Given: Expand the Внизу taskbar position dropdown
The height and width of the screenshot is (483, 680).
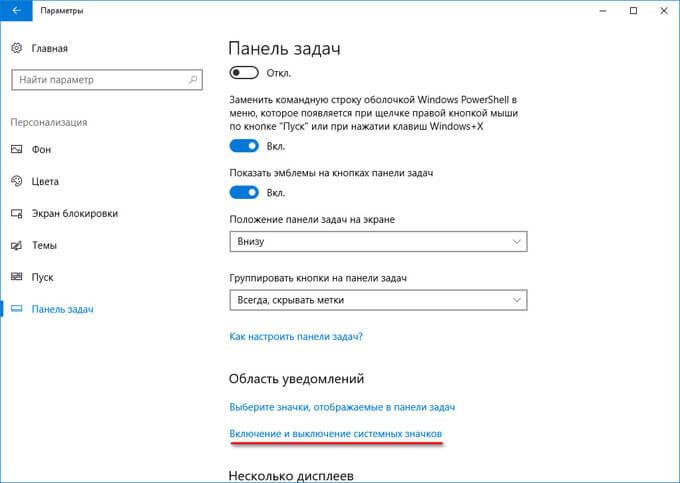Looking at the screenshot, I should (x=378, y=242).
